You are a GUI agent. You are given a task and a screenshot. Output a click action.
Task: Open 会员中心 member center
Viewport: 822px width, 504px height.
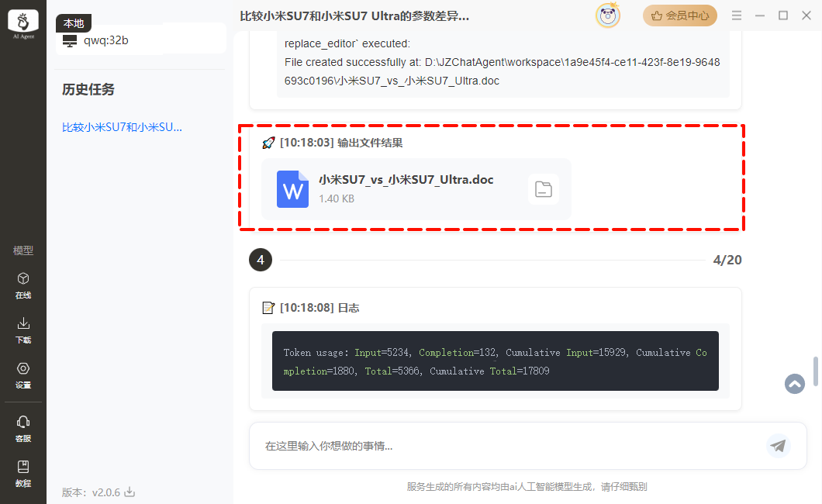point(680,16)
